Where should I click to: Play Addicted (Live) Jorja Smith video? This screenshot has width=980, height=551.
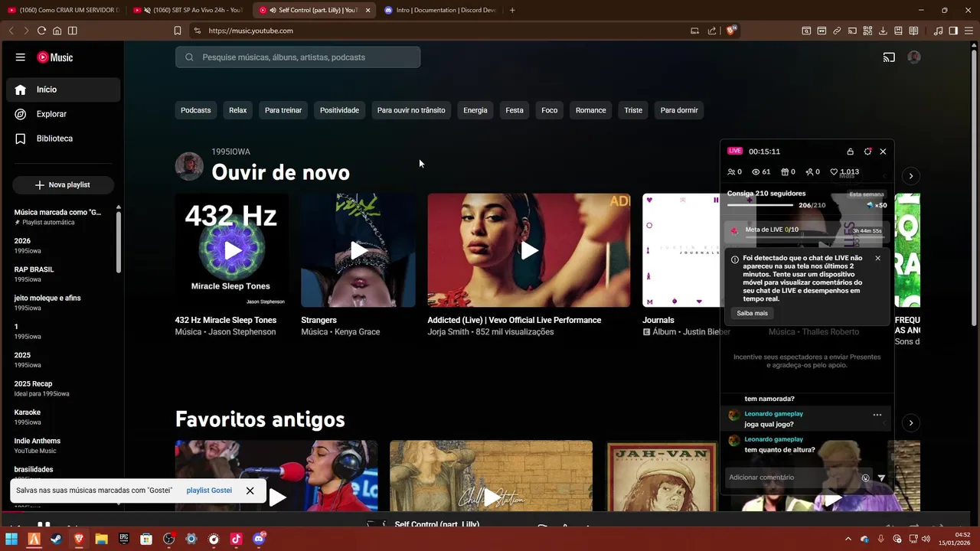[529, 250]
